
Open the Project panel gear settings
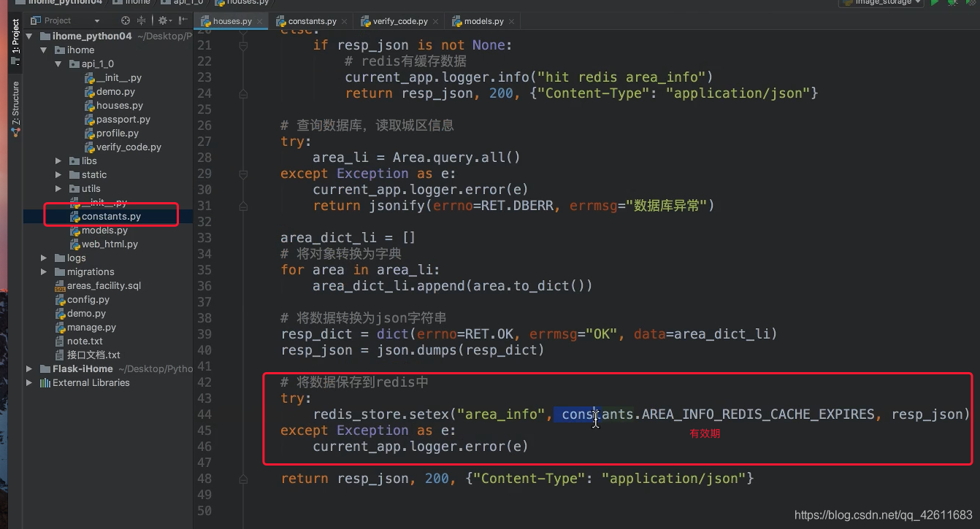(x=164, y=20)
